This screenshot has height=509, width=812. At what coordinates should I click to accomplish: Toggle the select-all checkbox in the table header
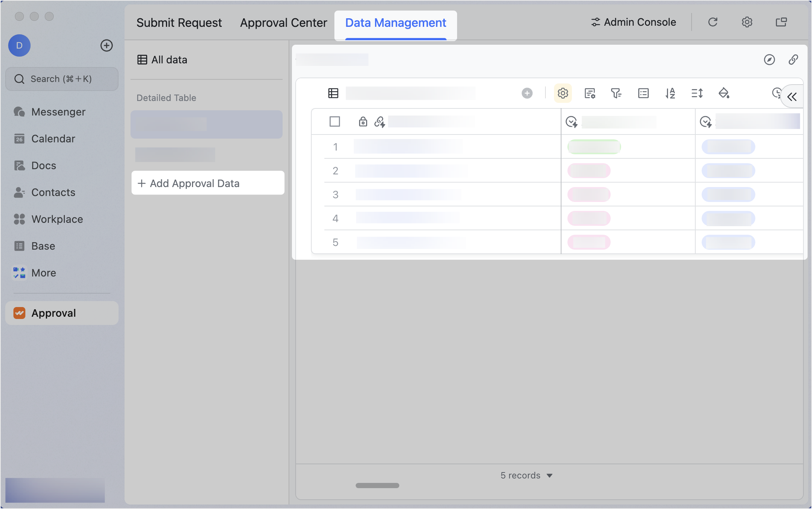pos(334,121)
